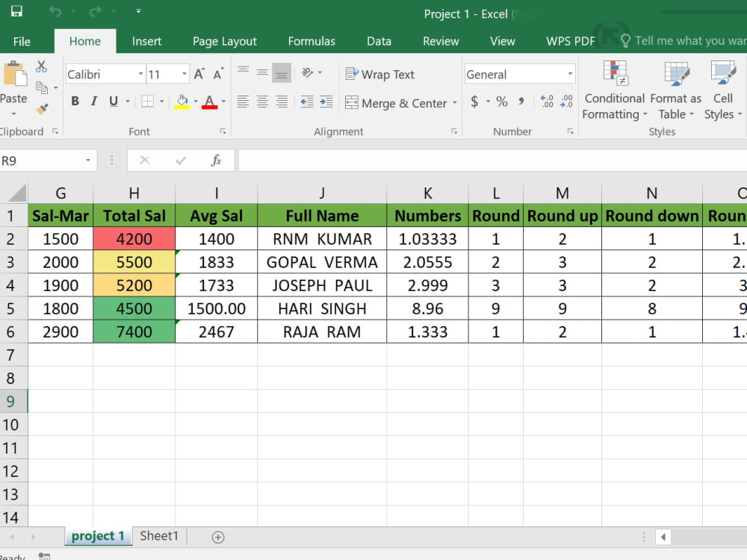
Task: Toggle Underline formatting
Action: pyautogui.click(x=114, y=101)
